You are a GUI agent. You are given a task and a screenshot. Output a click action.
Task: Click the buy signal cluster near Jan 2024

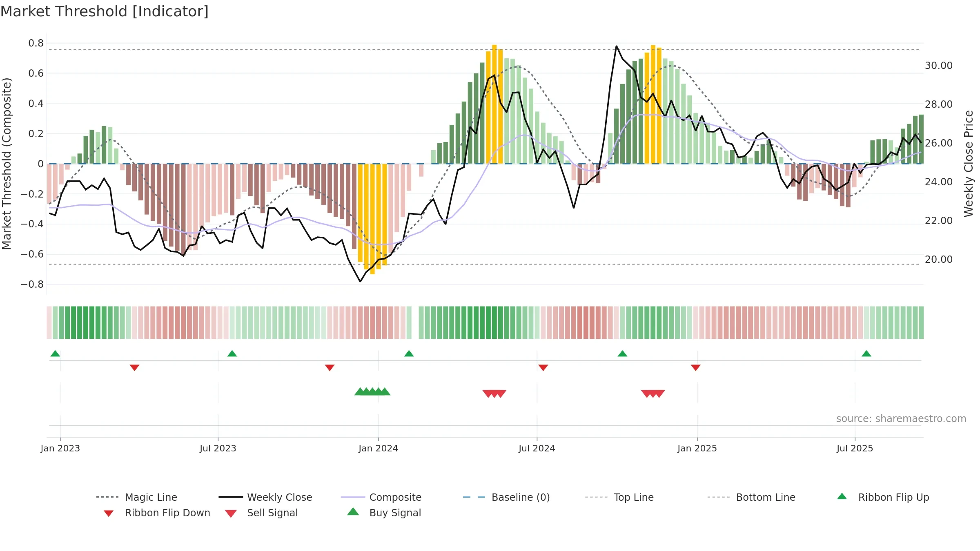(372, 391)
